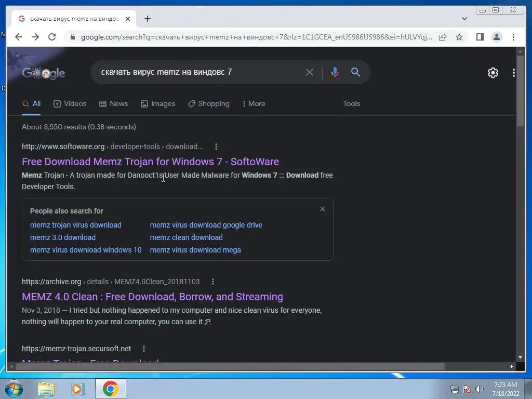The height and width of the screenshot is (399, 532).
Task: Open the Chrome profile avatar
Action: pos(496,37)
